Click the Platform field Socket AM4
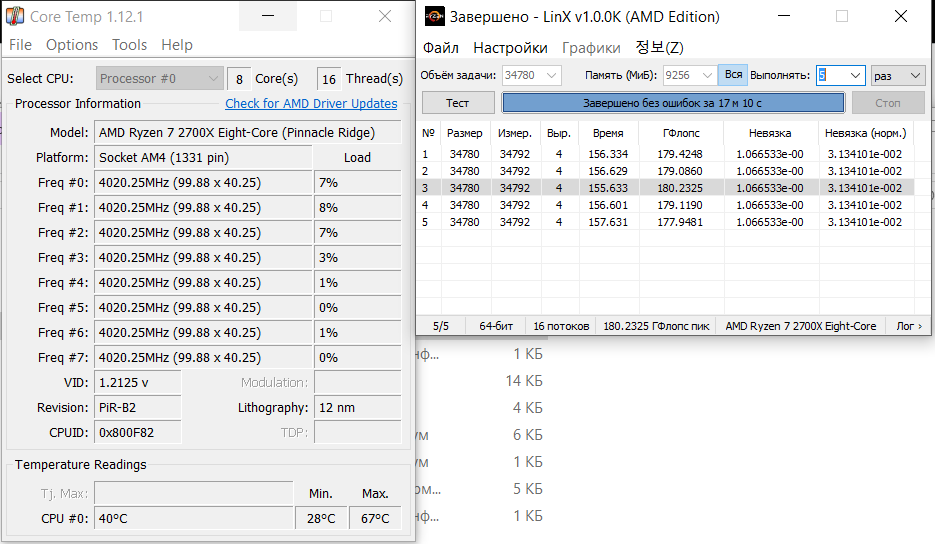 pyautogui.click(x=203, y=157)
